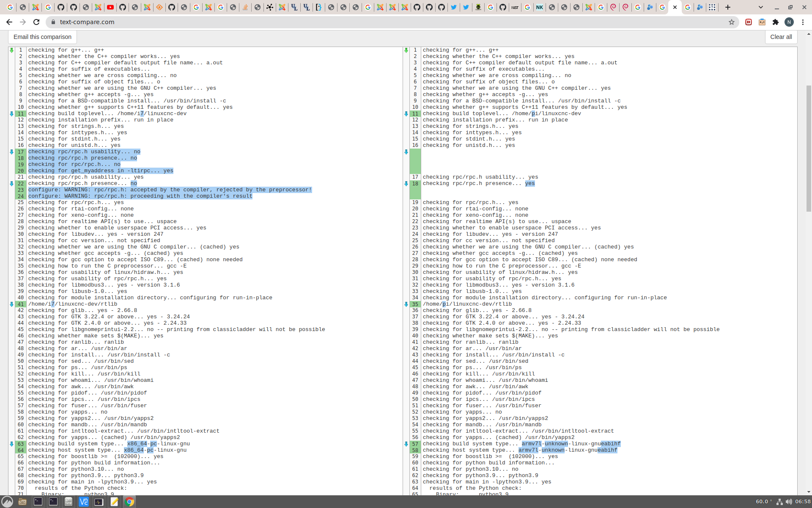Click difference arrow beside right line 57
Viewport: 812px width, 508px height.
tap(406, 444)
